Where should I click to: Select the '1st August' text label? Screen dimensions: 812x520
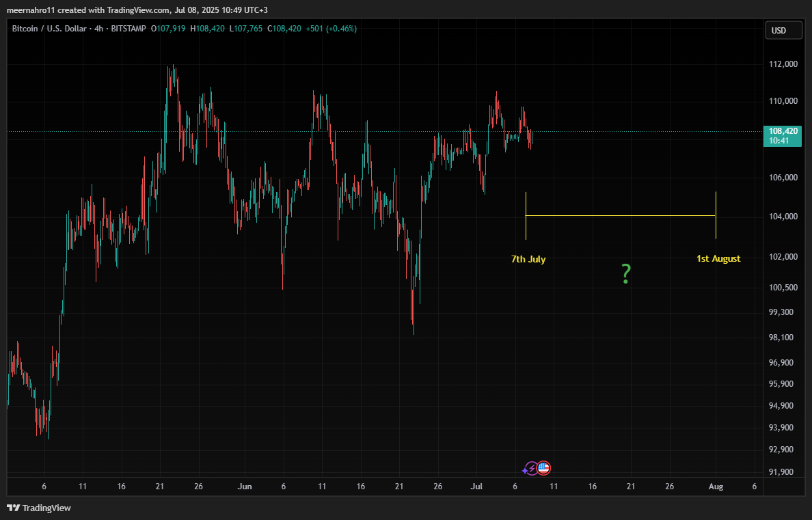[718, 259]
